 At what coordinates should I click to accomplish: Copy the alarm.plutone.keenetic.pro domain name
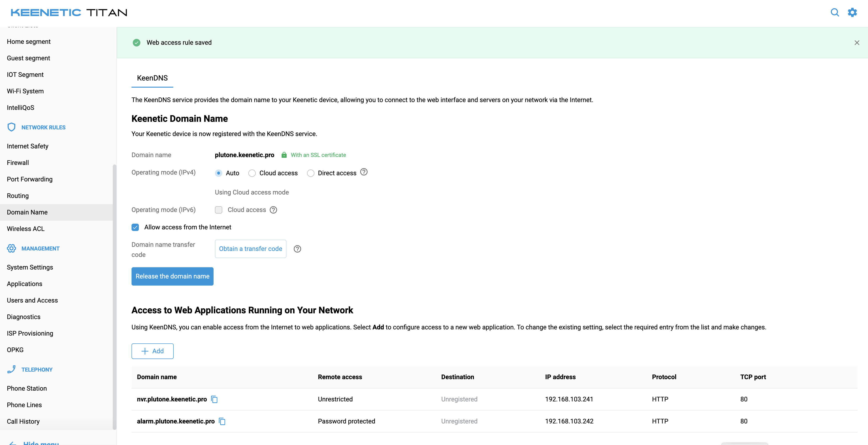[222, 421]
